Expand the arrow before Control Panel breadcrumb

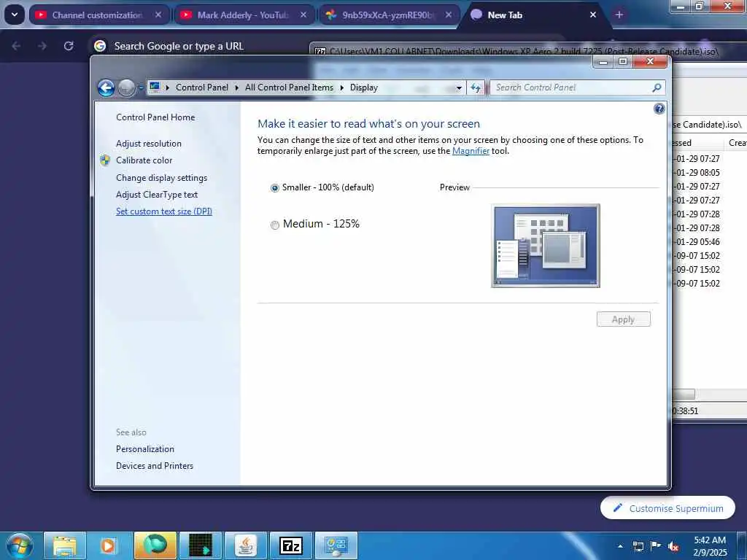coord(167,87)
